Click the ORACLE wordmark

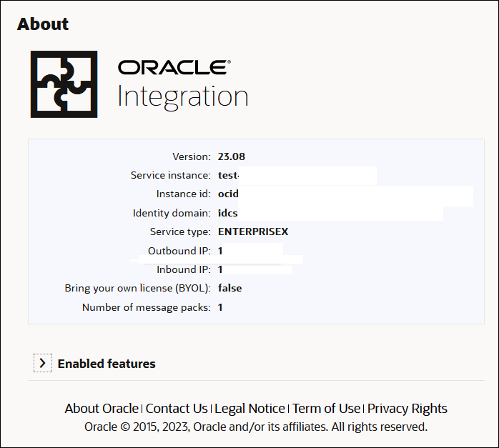pos(174,67)
